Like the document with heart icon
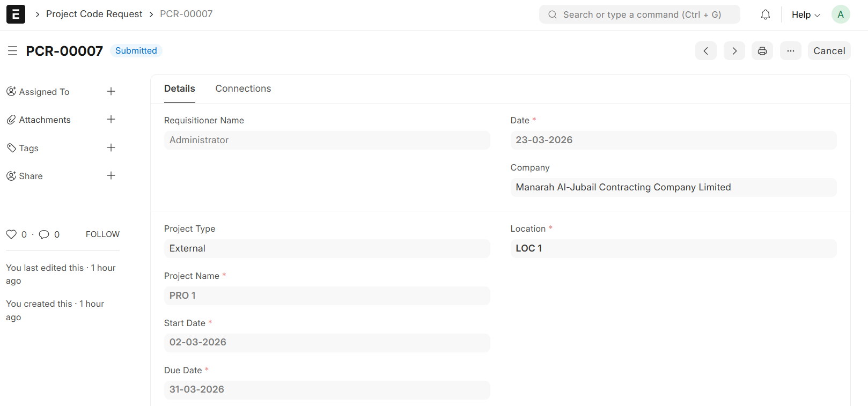The image size is (868, 406). [11, 234]
